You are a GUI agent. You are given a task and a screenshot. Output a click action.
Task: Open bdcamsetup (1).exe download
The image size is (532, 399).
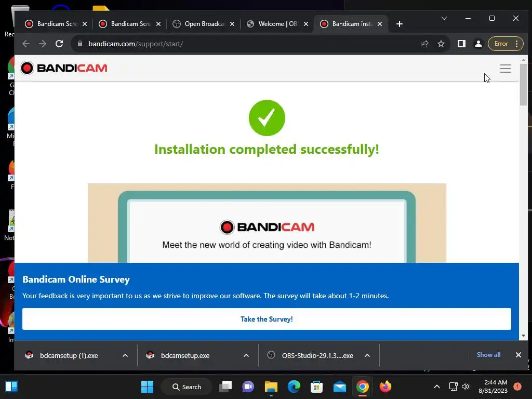69,355
